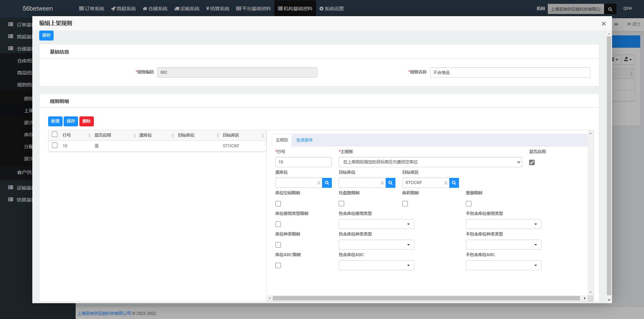The height and width of the screenshot is (319, 644).
Task: Open the 不包含库位种类类型 dropdown
Action: (504, 245)
